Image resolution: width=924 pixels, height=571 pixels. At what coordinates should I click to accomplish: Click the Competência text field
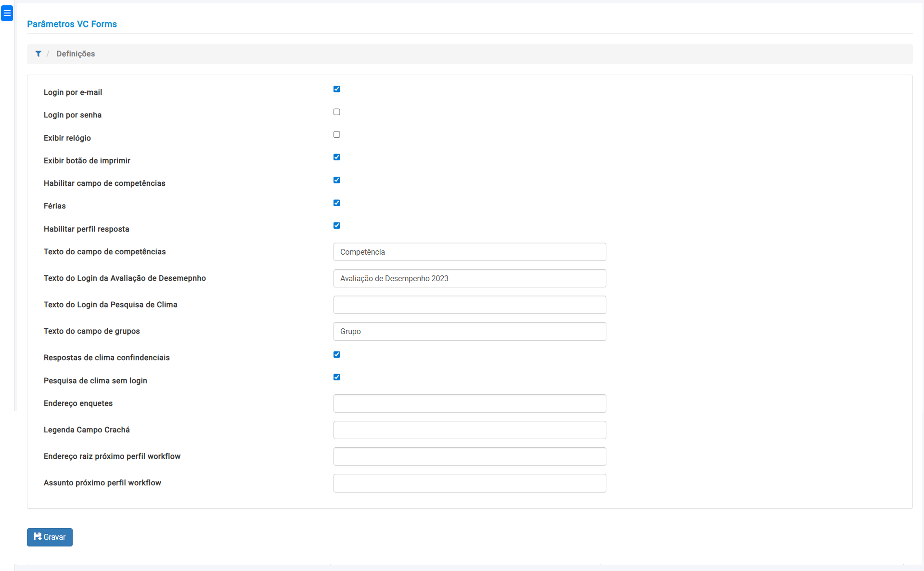pos(469,252)
